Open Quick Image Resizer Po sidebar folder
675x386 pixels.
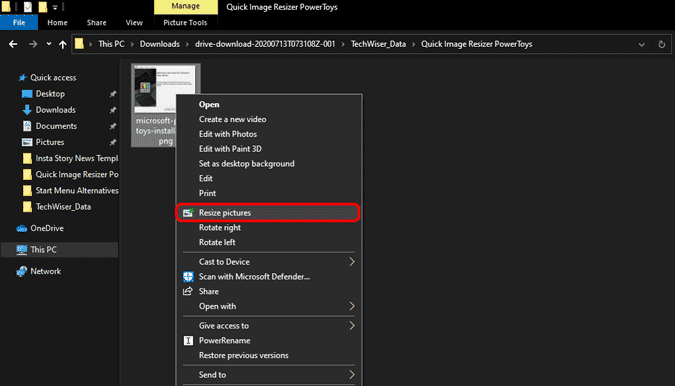pyautogui.click(x=77, y=174)
